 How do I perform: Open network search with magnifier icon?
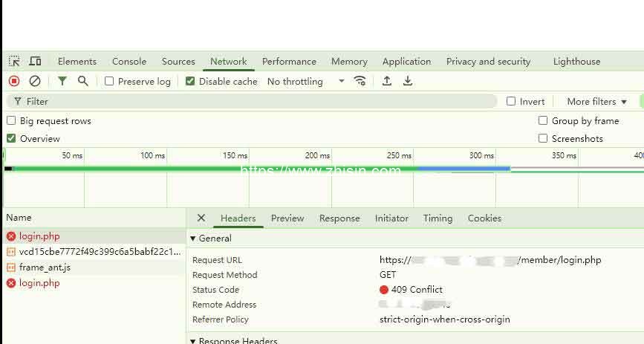click(x=83, y=81)
